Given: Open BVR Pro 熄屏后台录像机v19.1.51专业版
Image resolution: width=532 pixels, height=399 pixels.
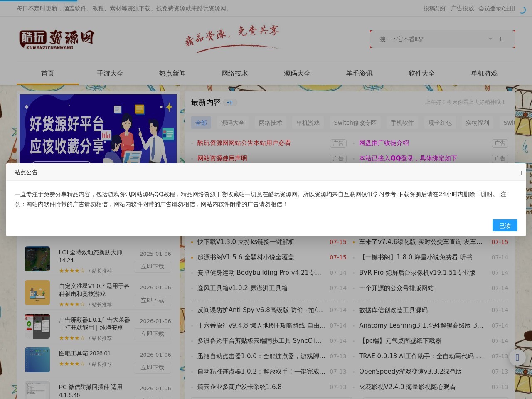Looking at the screenshot, I should (417, 273).
